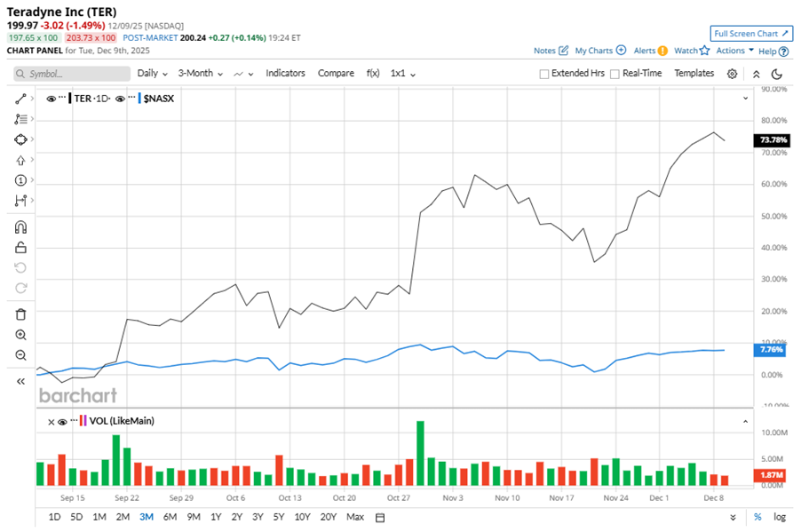
Task: Open Alerts
Action: pyautogui.click(x=650, y=51)
